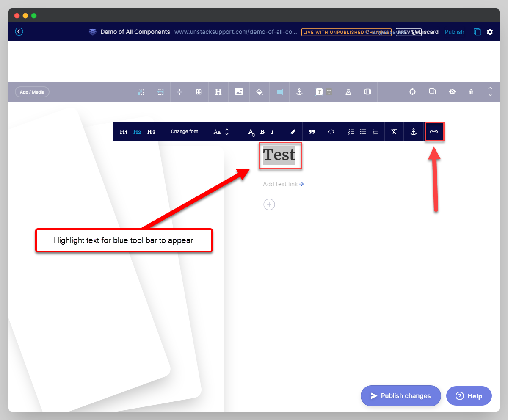508x420 pixels.
Task: Click the flask experiment icon
Action: tap(348, 92)
